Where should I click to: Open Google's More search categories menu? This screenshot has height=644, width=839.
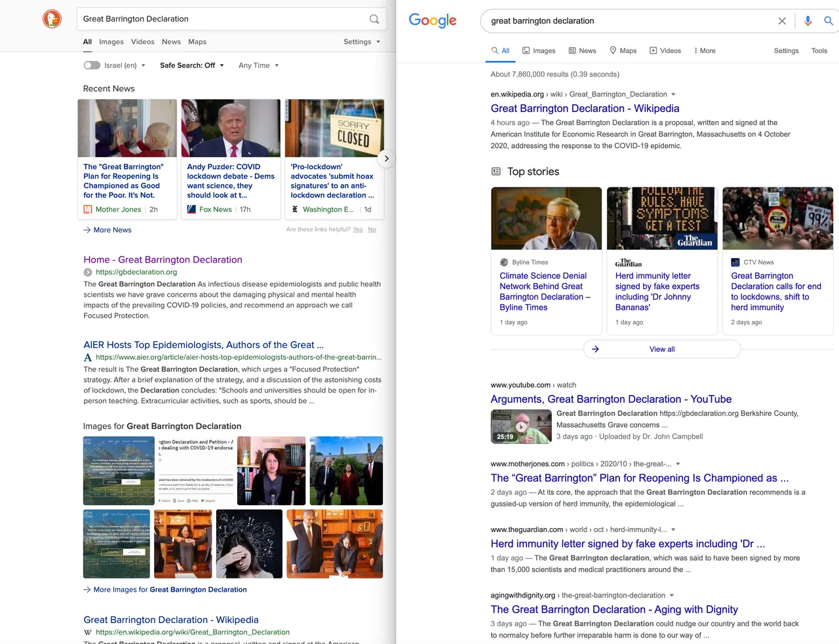(705, 50)
